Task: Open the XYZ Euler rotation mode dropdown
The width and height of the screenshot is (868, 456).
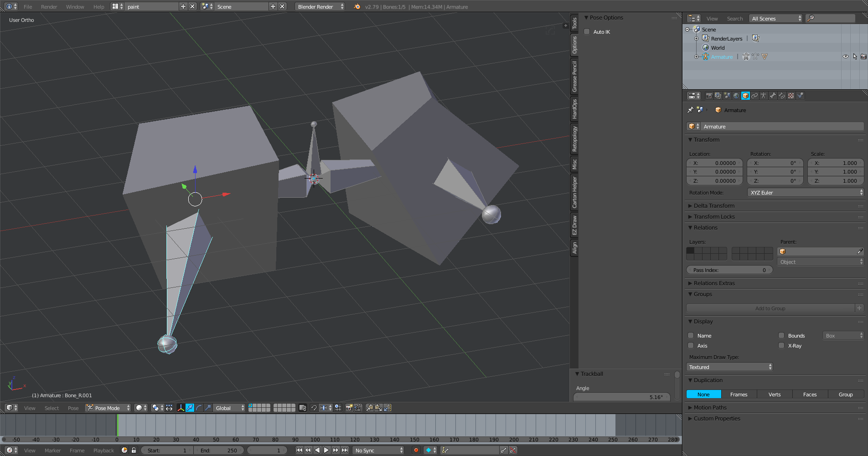Action: [x=806, y=193]
